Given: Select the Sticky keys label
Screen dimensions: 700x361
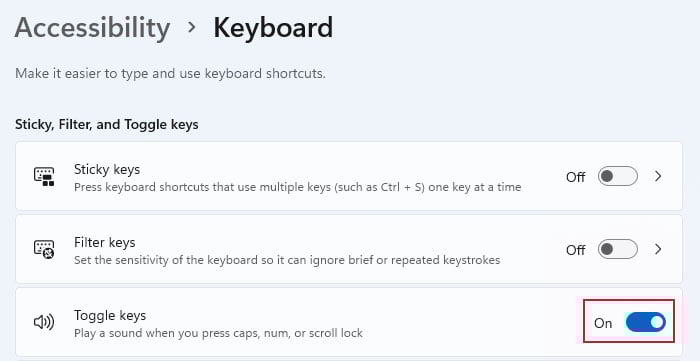Looking at the screenshot, I should click(x=107, y=170).
